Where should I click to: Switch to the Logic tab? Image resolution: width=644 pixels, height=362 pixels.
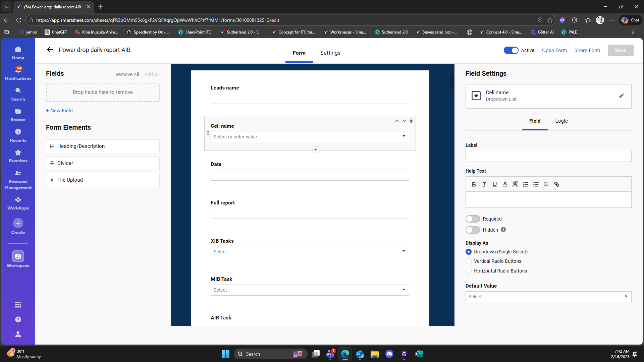561,121
